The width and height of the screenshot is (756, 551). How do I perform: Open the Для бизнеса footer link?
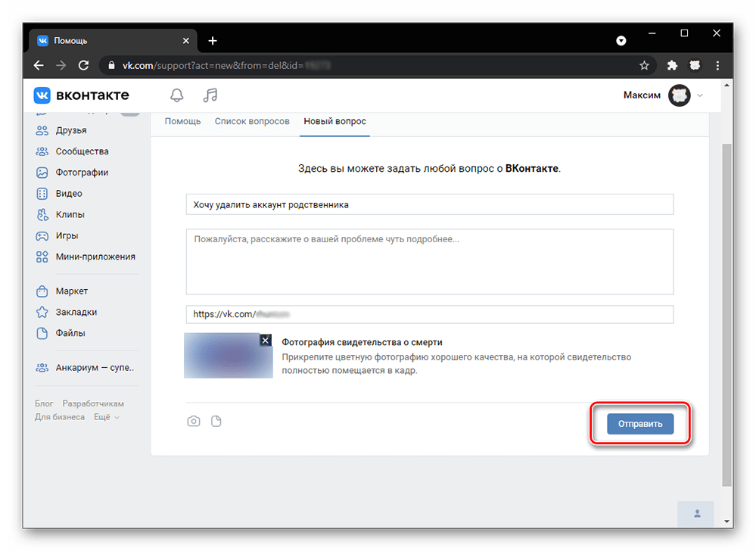coord(59,417)
